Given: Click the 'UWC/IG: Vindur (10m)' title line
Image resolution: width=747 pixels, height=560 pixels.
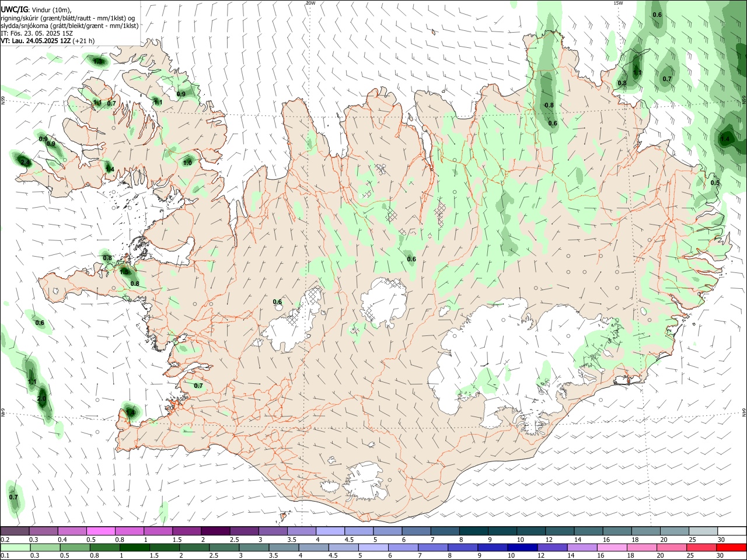Looking at the screenshot, I should click(x=36, y=10).
